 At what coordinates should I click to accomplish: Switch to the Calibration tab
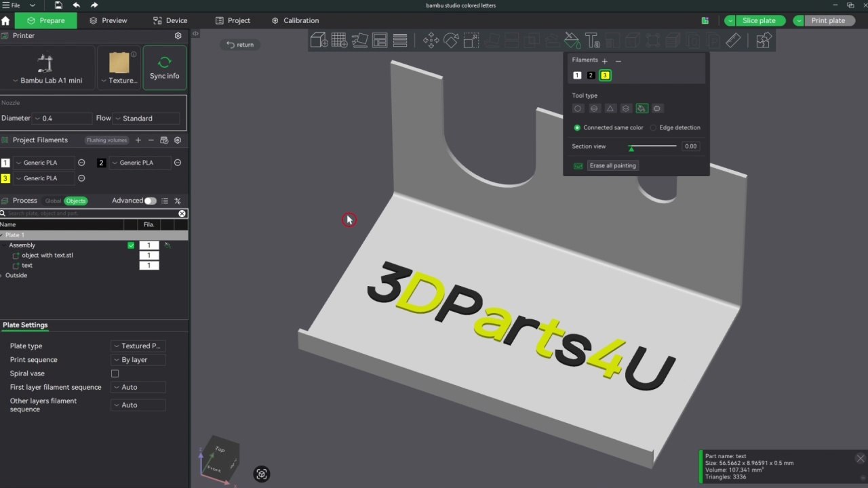[295, 20]
